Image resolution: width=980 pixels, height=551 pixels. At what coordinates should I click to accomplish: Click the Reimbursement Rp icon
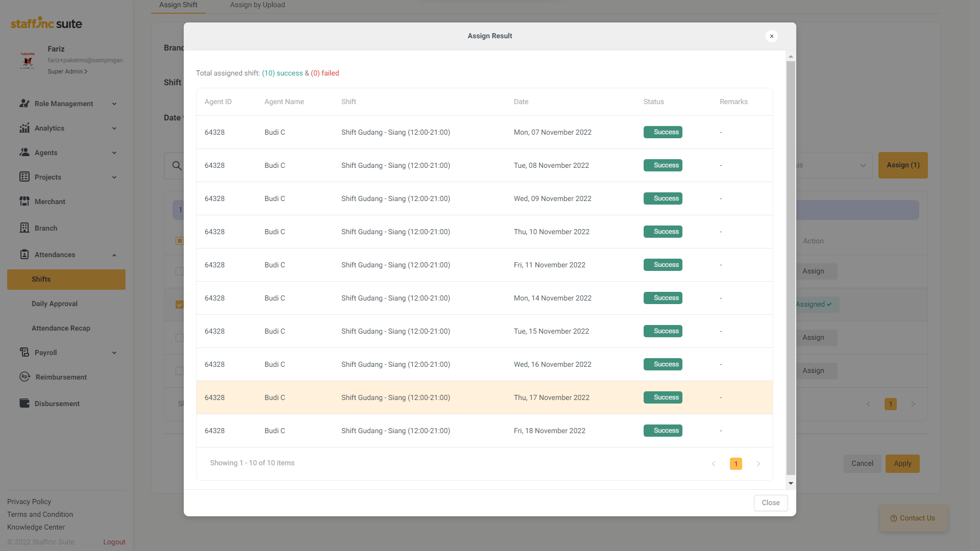[x=24, y=377]
